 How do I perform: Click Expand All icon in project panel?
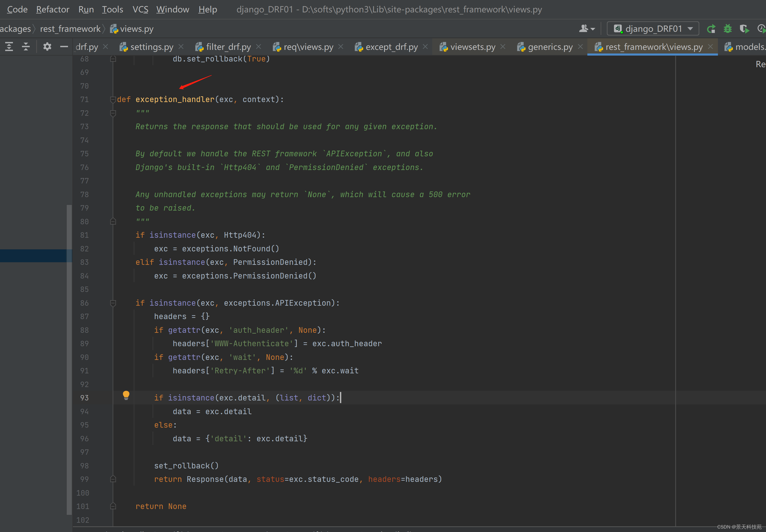click(x=9, y=47)
